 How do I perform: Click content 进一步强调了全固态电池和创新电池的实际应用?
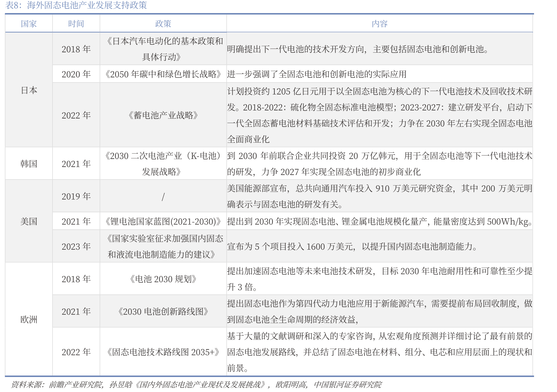pos(317,74)
